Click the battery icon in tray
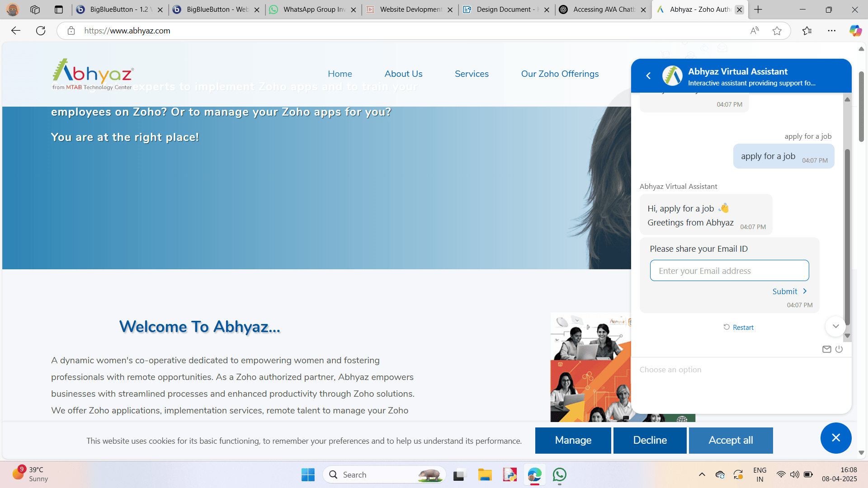868x488 pixels. click(808, 474)
